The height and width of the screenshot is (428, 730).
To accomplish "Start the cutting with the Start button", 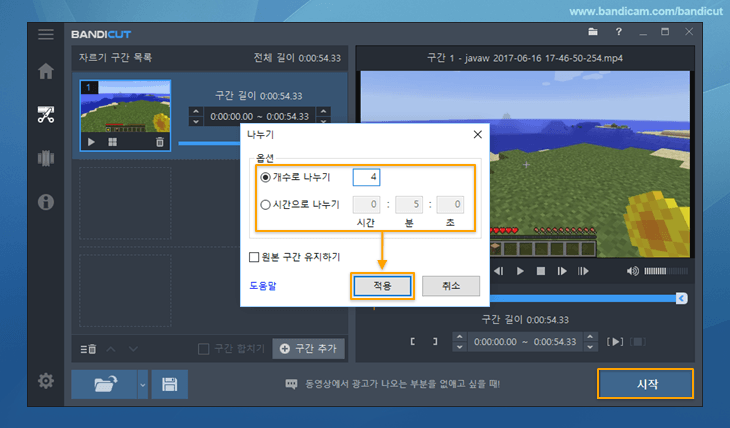I will 646,384.
